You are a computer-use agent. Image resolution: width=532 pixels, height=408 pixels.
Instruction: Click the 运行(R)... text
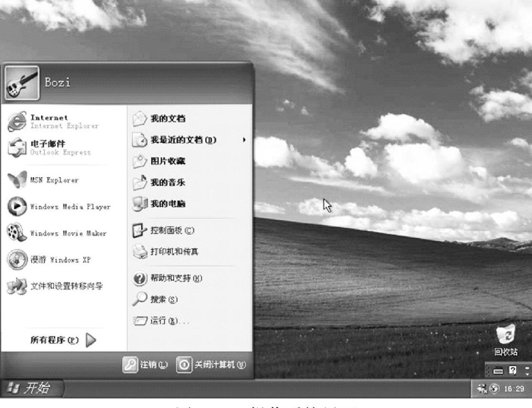(170, 320)
